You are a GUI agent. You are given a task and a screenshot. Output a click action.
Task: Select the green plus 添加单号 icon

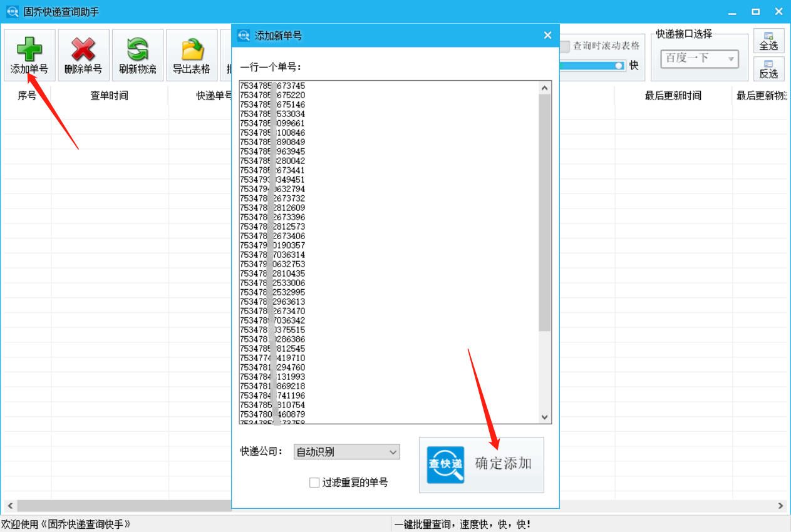click(x=28, y=49)
